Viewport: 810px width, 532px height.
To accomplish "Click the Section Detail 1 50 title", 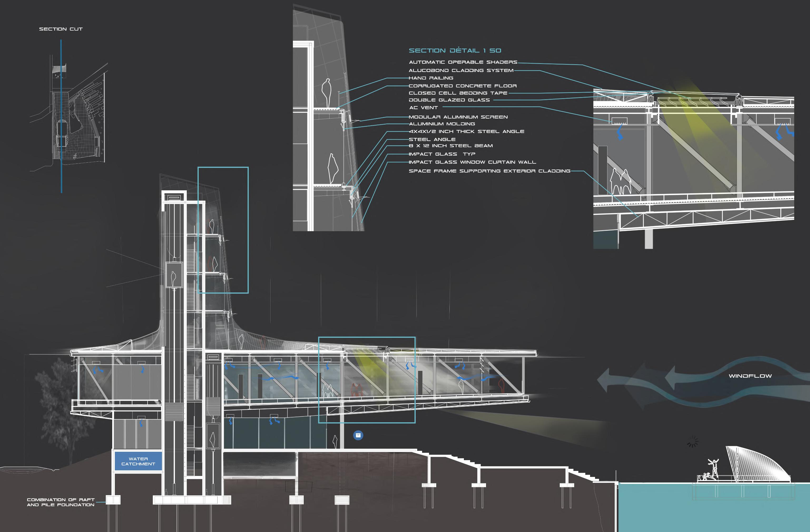I will 455,50.
